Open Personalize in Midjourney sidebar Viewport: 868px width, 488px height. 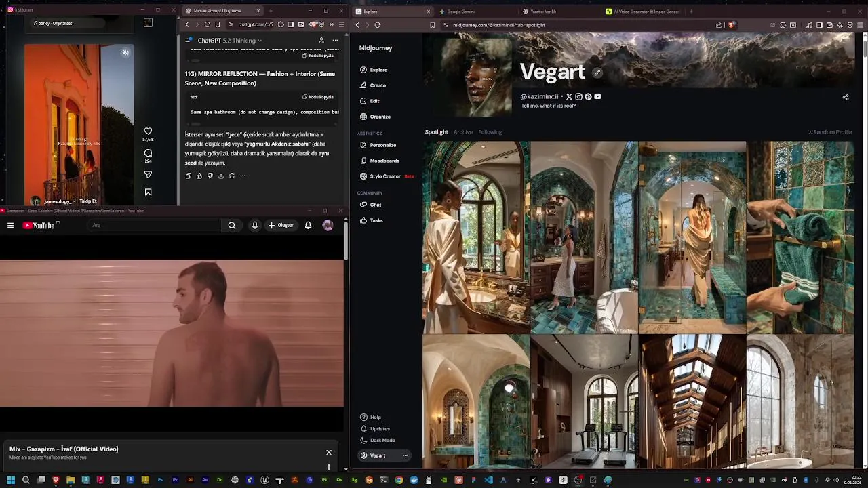click(378, 145)
